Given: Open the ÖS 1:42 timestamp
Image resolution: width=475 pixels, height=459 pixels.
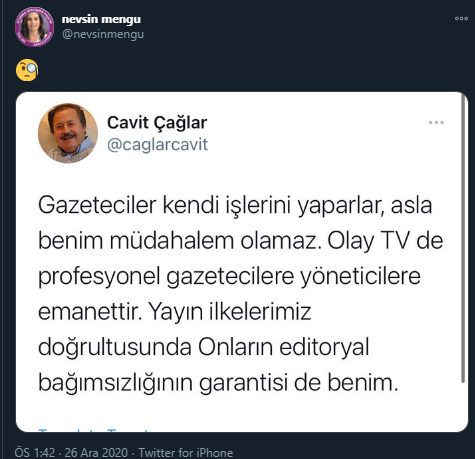Looking at the screenshot, I should [x=35, y=453].
